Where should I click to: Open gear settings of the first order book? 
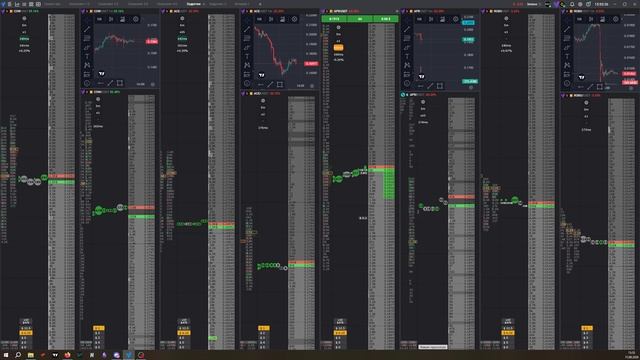coord(24,19)
